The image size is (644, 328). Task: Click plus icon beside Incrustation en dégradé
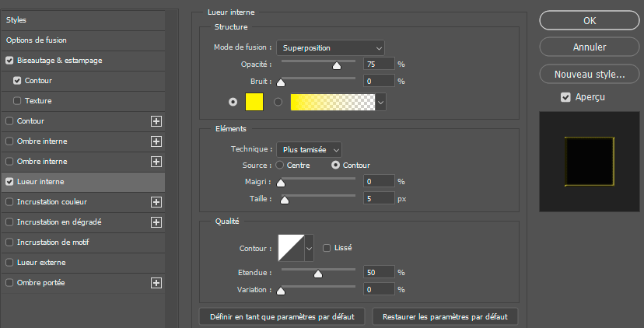[156, 222]
